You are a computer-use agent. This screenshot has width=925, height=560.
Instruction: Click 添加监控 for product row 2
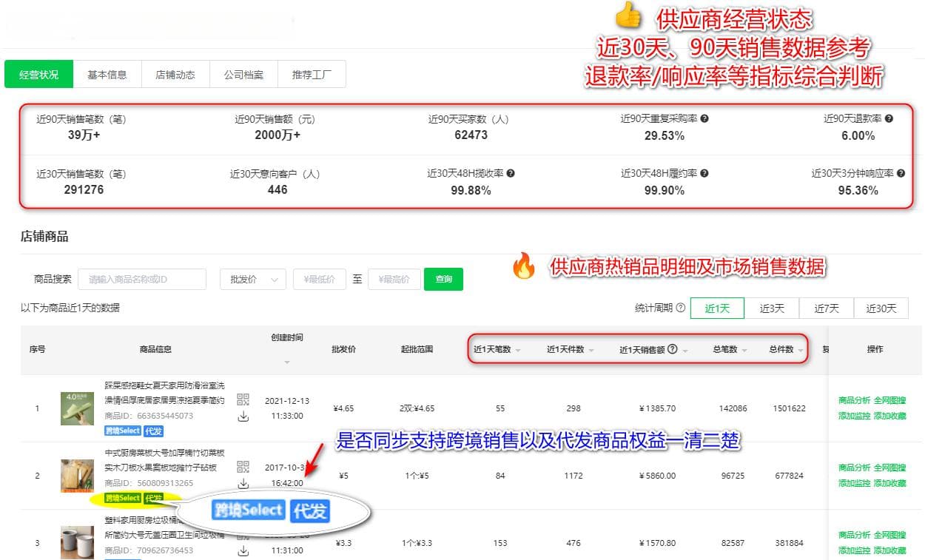[x=855, y=483]
